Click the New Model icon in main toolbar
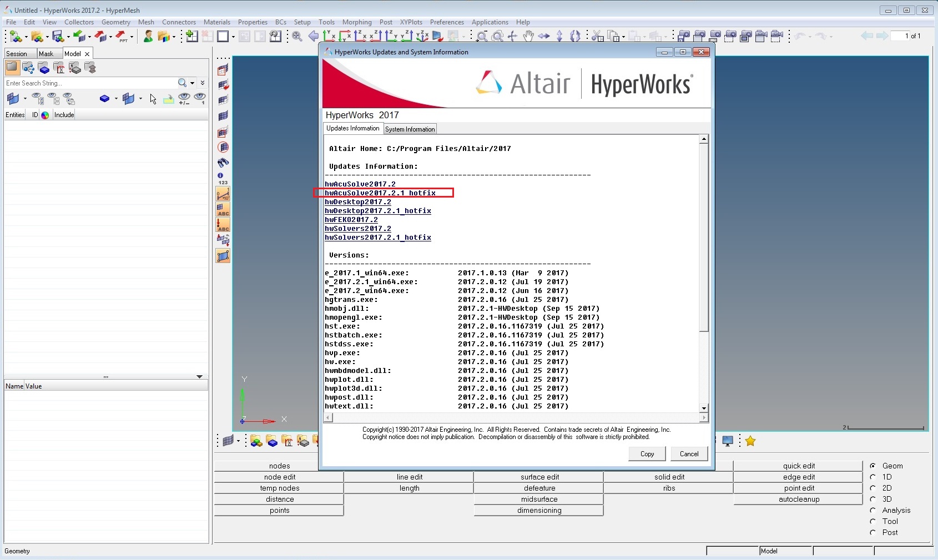 click(15, 37)
